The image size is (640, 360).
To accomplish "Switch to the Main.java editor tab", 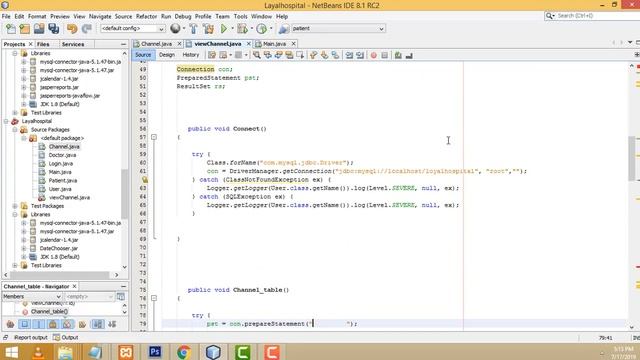I will (274, 44).
